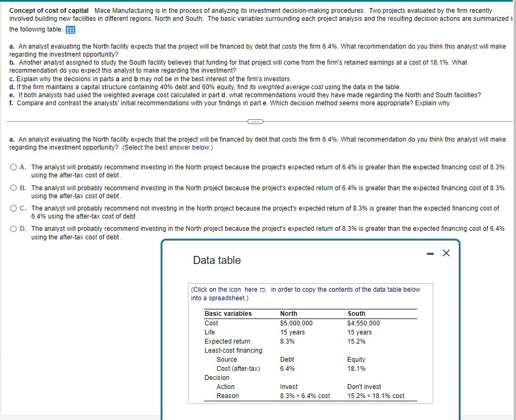Click the 'Action' row label
516x420 pixels.
click(x=225, y=387)
